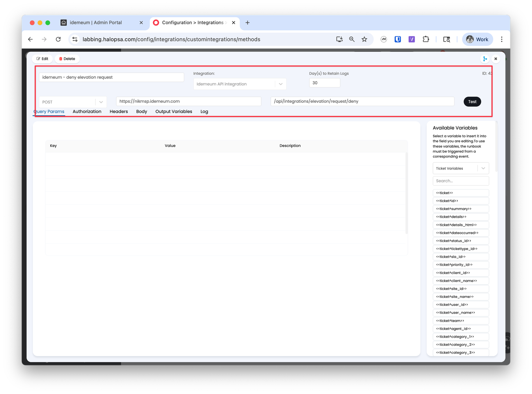
Task: Insert the <<ticket^summary>> variable
Action: pos(461,209)
